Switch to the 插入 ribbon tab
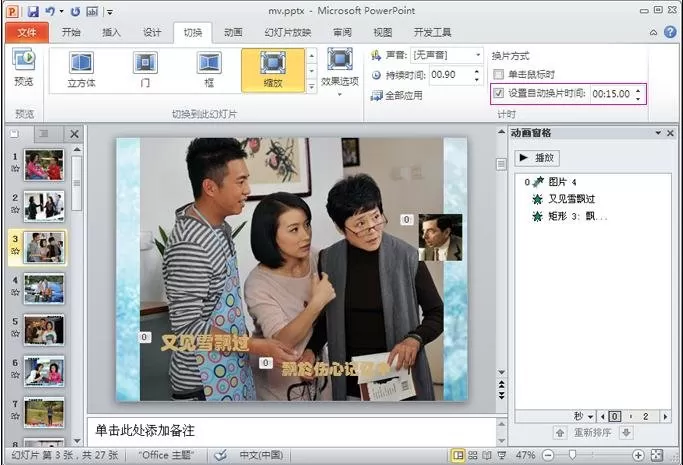 (111, 32)
